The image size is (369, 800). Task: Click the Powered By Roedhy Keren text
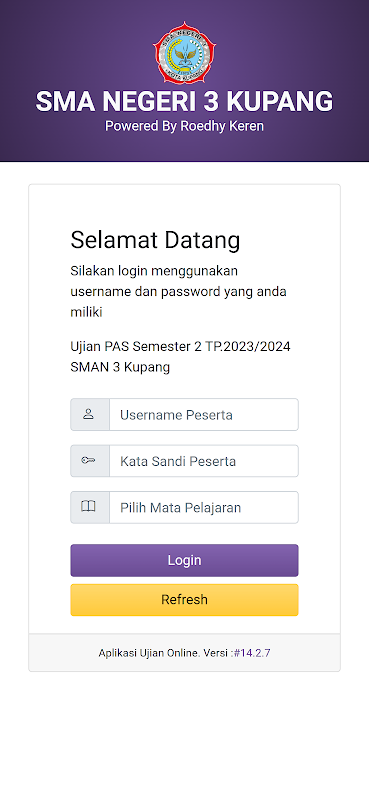(x=184, y=126)
